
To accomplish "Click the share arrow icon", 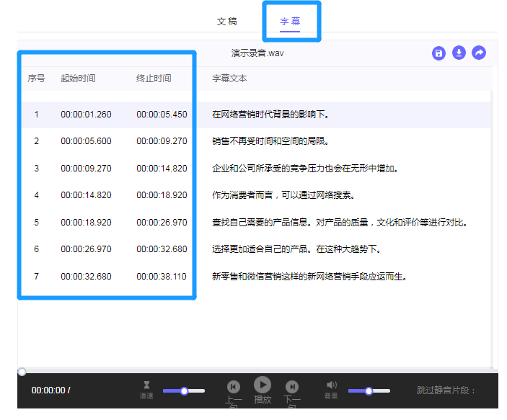I will pyautogui.click(x=479, y=53).
